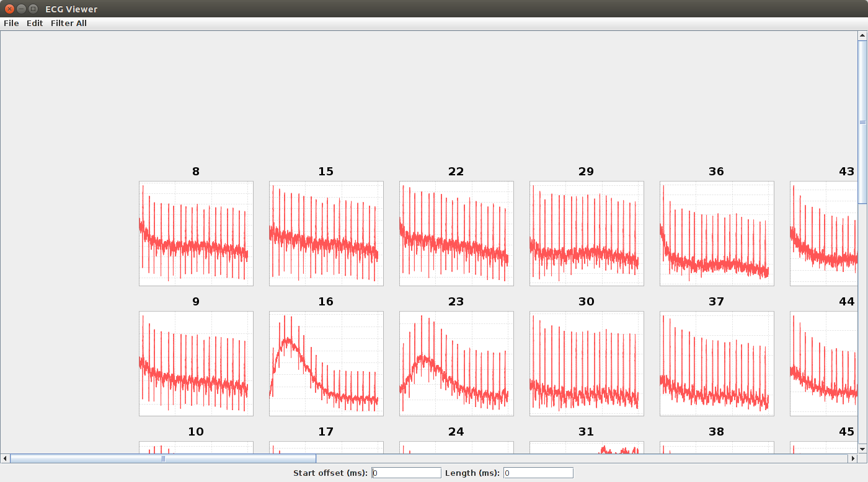Open the Filter All menu
Viewport: 868px width, 482px height.
tap(69, 23)
